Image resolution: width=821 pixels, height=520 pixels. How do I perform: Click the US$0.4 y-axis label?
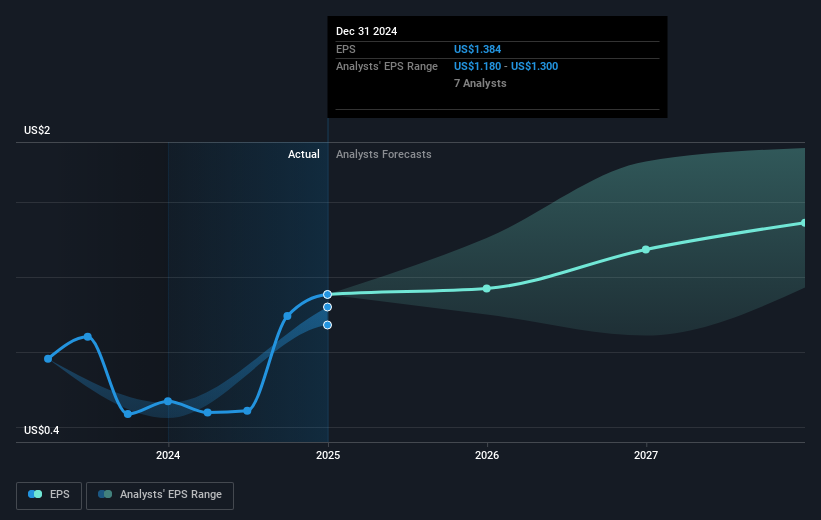tap(41, 430)
